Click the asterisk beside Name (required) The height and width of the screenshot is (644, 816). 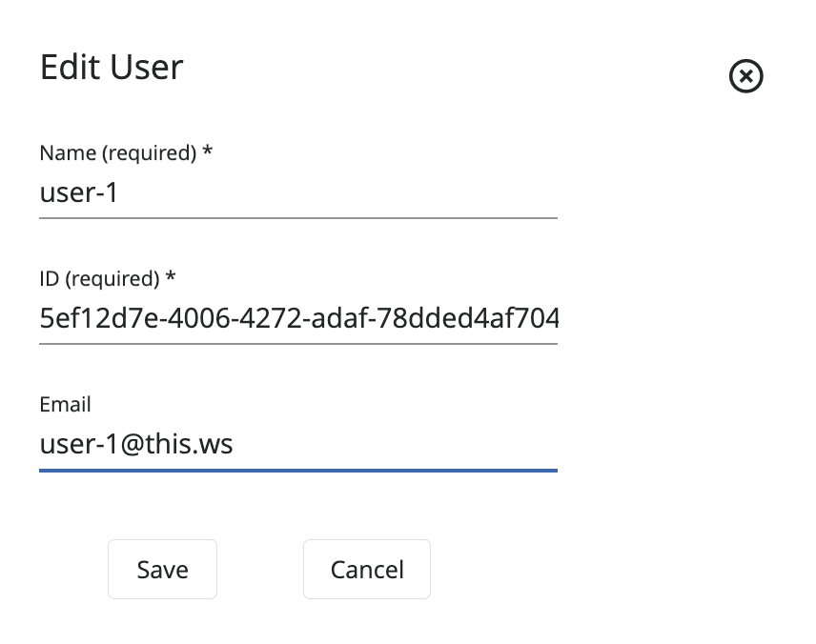coord(207,151)
